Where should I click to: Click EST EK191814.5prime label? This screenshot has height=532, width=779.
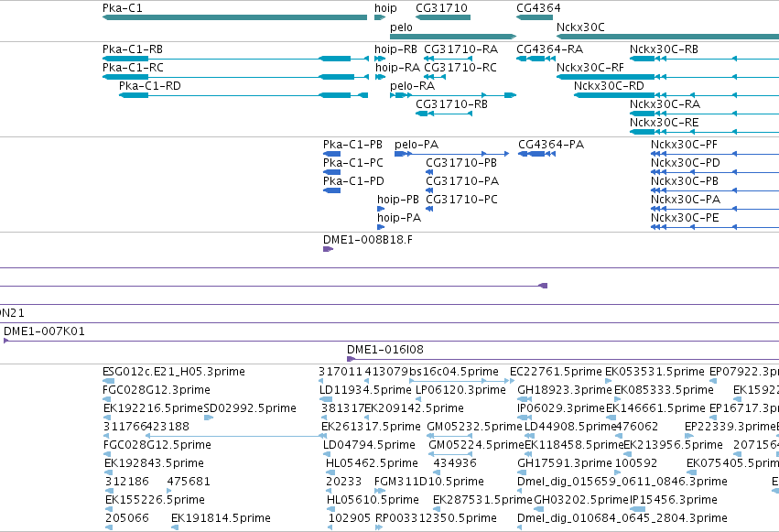222,518
